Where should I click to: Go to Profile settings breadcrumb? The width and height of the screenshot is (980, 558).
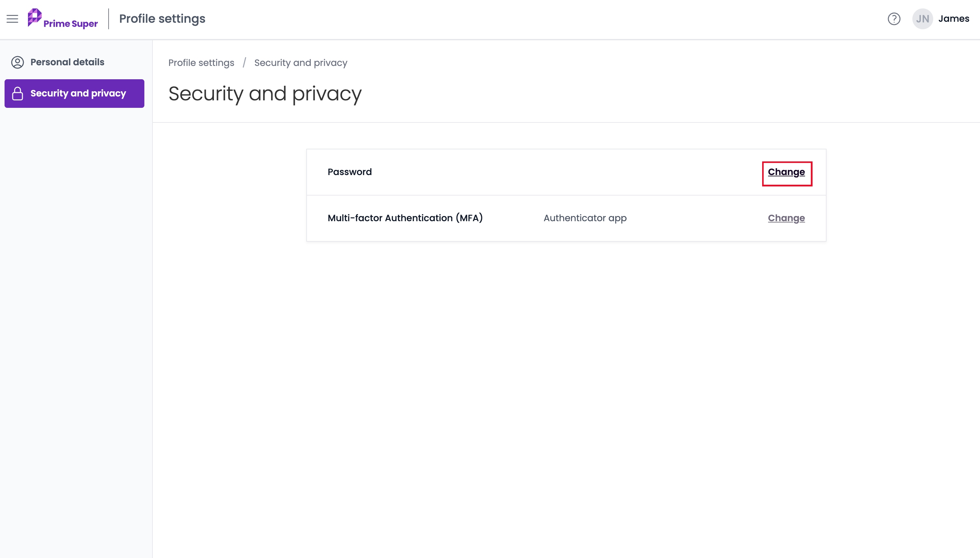pos(201,63)
